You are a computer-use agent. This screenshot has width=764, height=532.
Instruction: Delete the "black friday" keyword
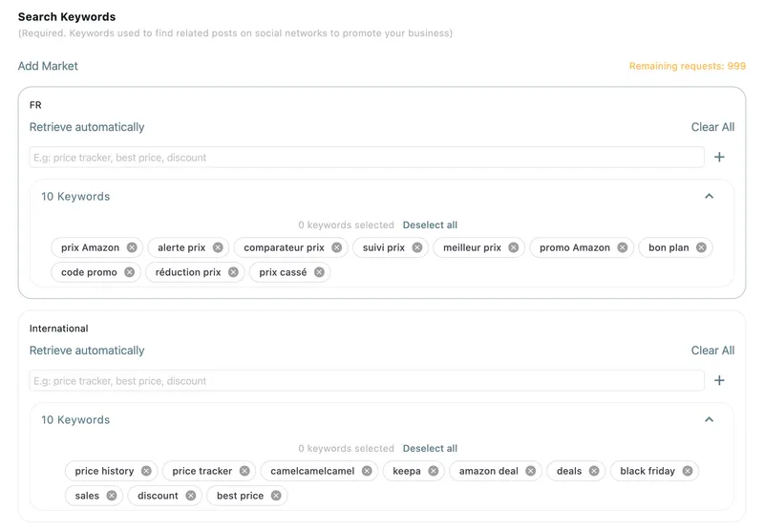[x=688, y=471]
